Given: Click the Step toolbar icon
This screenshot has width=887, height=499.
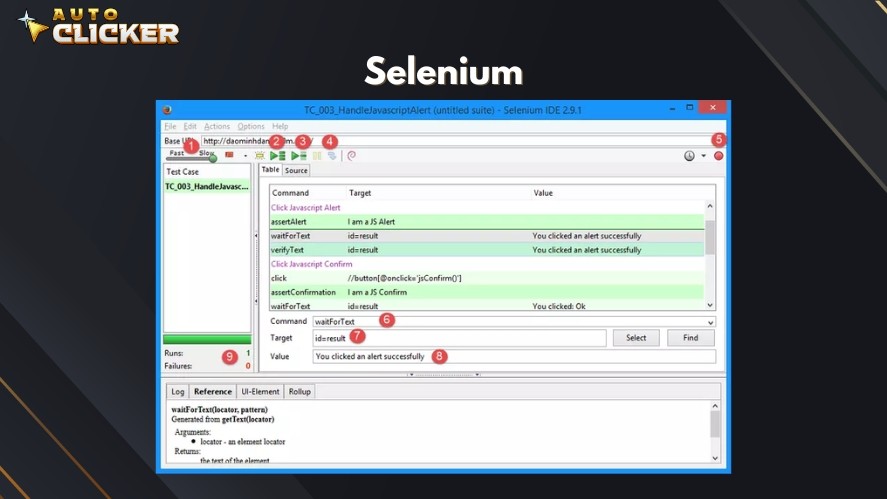Looking at the screenshot, I should 332,156.
